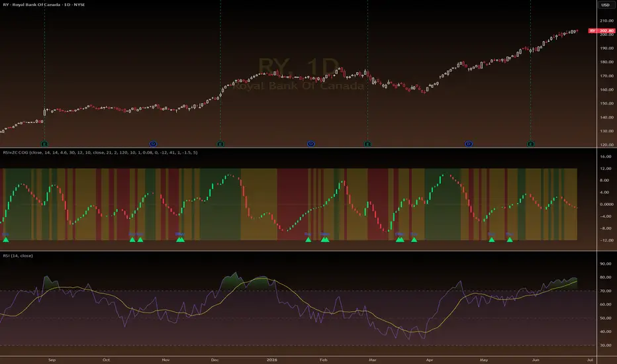Click −8.00 on the COG indicator scale
Image resolution: width=617 pixels, height=364 pixels.
coord(606,228)
